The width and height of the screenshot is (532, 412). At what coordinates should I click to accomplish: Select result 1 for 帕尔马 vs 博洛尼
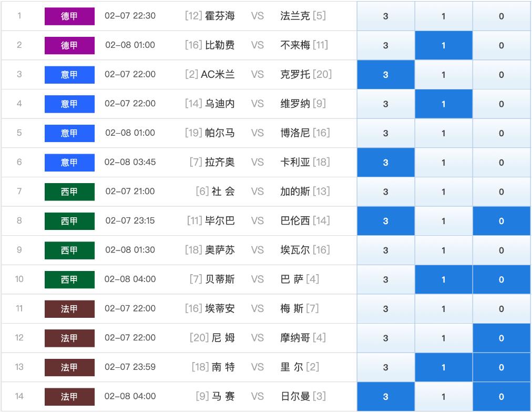tap(444, 133)
